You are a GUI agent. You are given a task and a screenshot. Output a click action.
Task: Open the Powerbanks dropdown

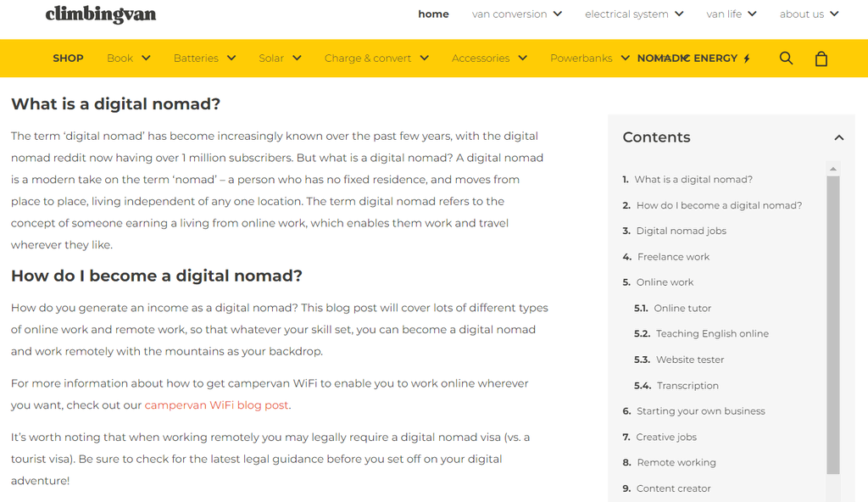point(589,59)
